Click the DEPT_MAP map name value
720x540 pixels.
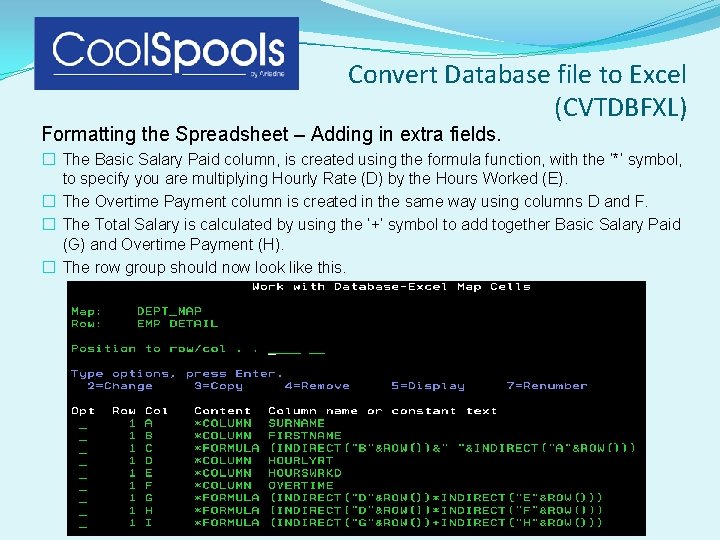tap(169, 311)
